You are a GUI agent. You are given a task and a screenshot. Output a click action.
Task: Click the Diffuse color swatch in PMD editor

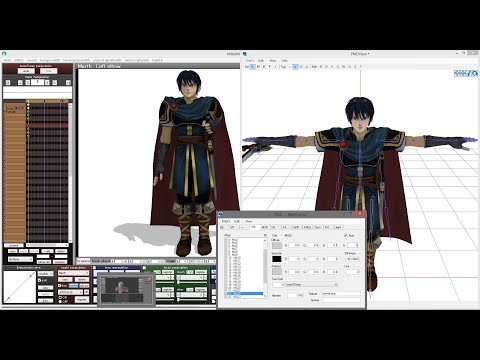coord(277,246)
